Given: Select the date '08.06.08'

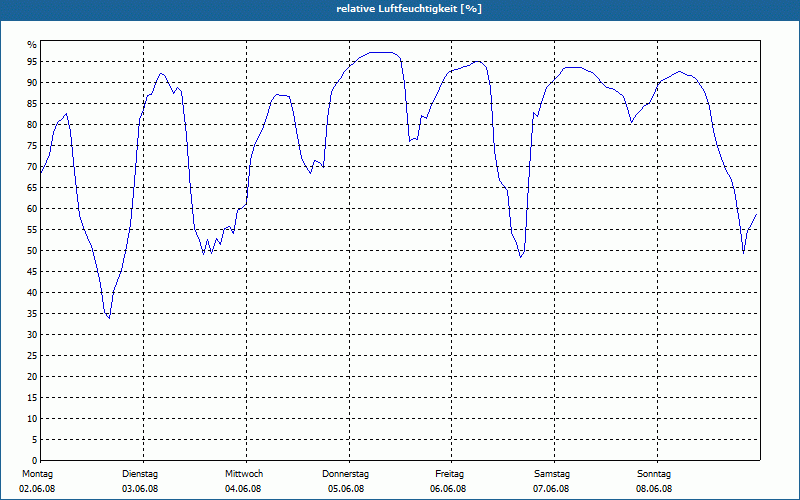Looking at the screenshot, I should 654,489.
